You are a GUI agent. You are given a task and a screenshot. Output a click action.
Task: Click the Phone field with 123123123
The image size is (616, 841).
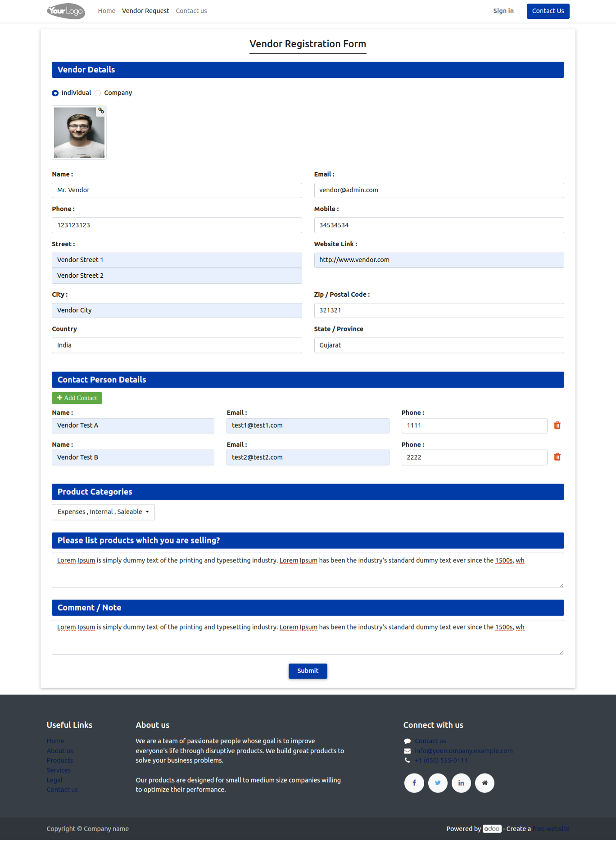point(177,226)
